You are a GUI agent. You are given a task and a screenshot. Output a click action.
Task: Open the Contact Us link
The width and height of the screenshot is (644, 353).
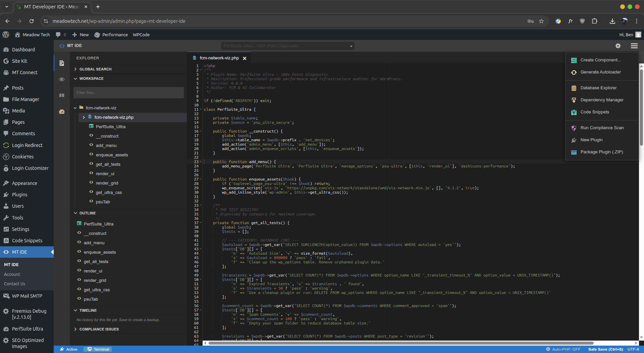click(14, 284)
